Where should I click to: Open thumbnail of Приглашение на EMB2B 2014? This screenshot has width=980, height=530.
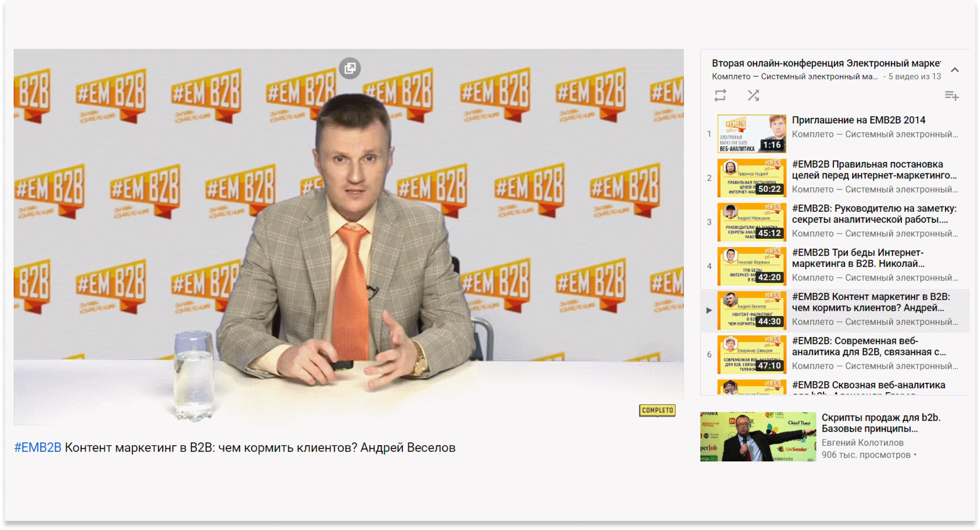point(751,134)
